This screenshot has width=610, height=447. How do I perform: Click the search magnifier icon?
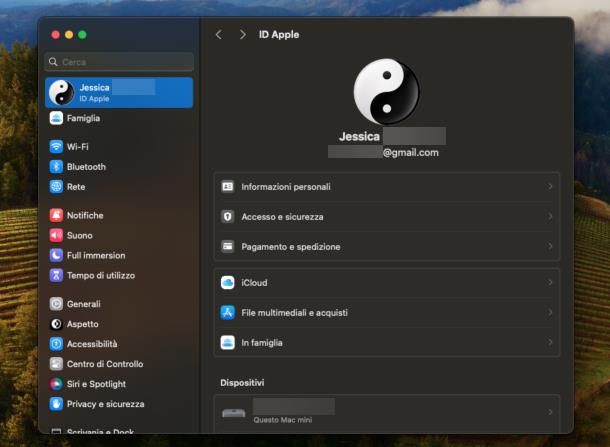[53, 62]
